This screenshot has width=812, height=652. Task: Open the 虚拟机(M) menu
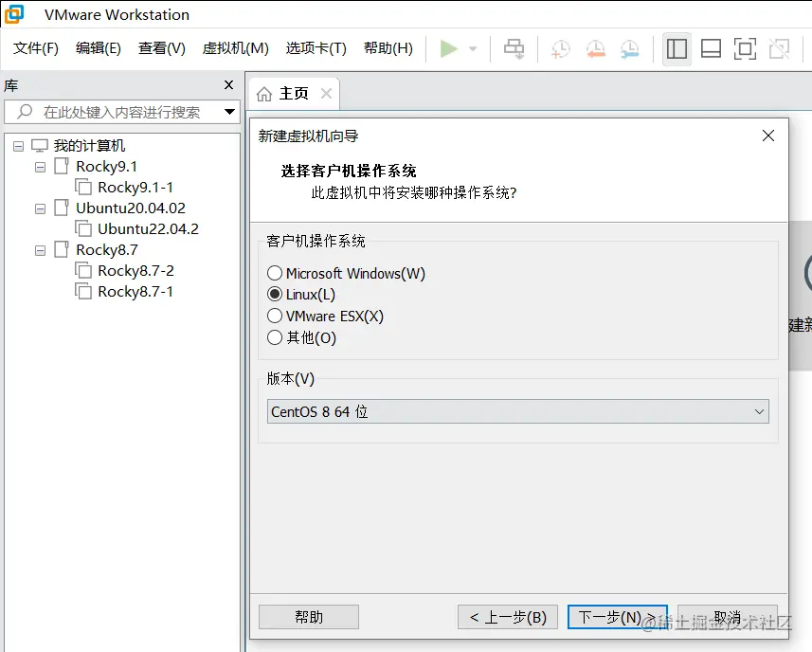235,48
